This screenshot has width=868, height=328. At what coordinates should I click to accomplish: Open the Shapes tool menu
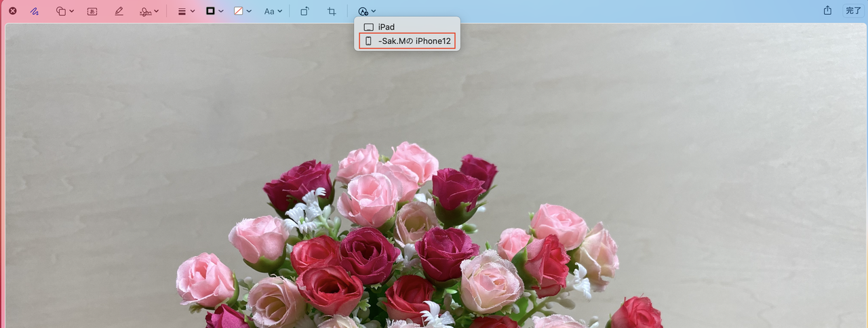[x=65, y=12]
